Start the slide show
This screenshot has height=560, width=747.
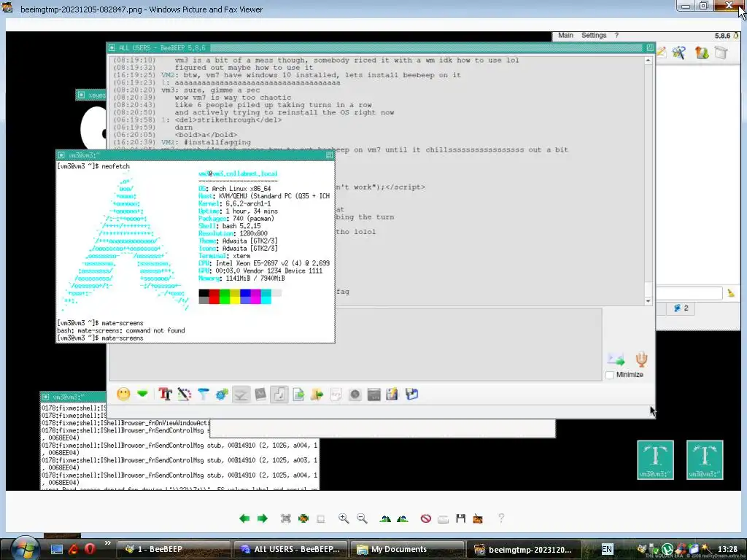pos(321,518)
